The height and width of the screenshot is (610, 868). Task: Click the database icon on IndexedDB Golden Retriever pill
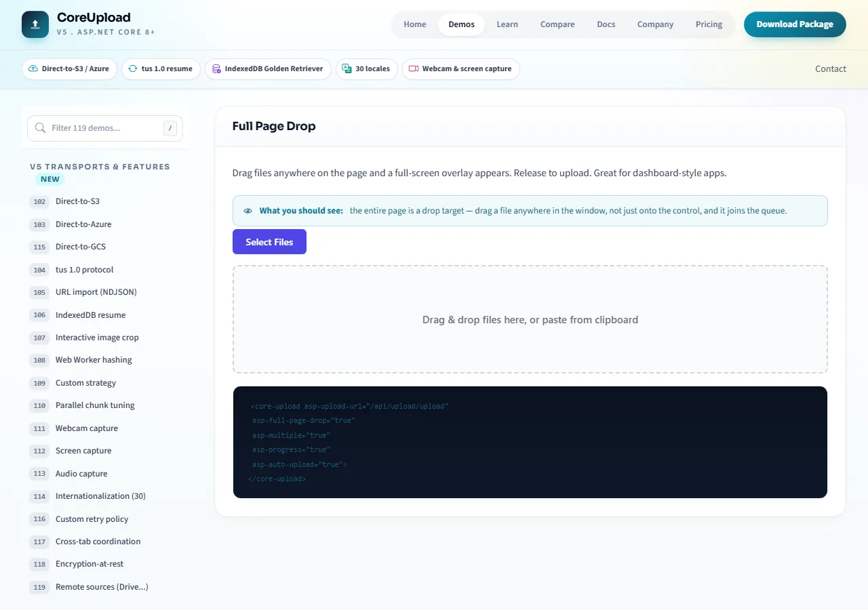tap(216, 68)
